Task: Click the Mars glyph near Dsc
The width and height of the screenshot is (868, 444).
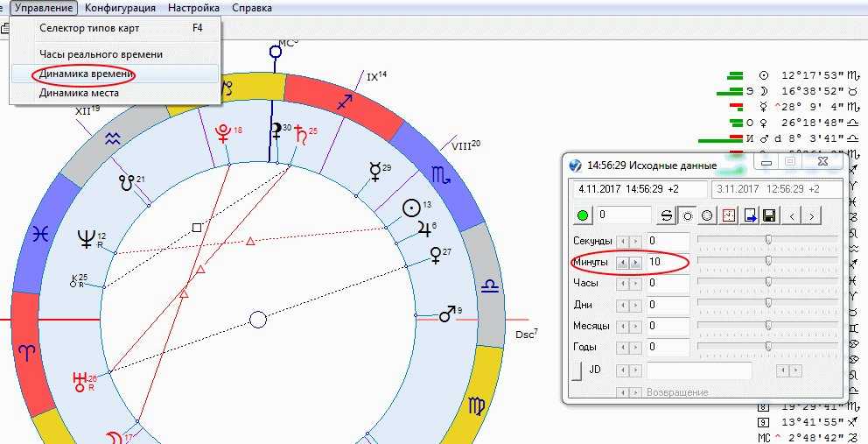Action: coord(447,314)
